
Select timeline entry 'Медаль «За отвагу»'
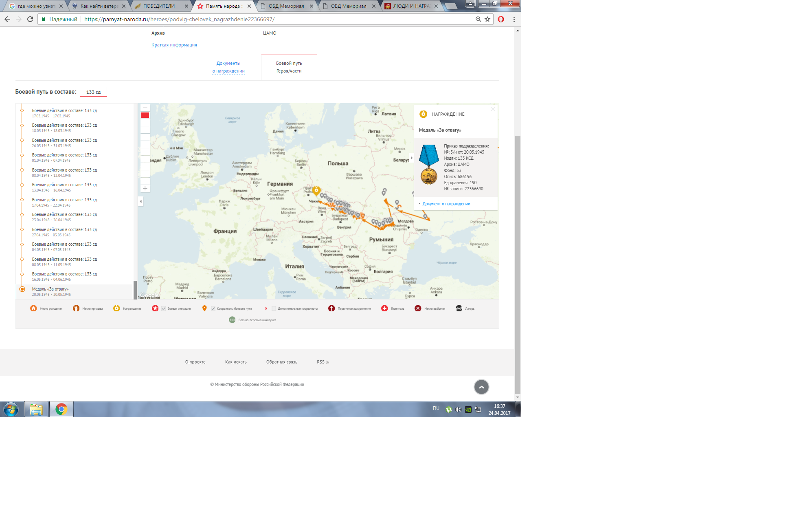tap(50, 289)
